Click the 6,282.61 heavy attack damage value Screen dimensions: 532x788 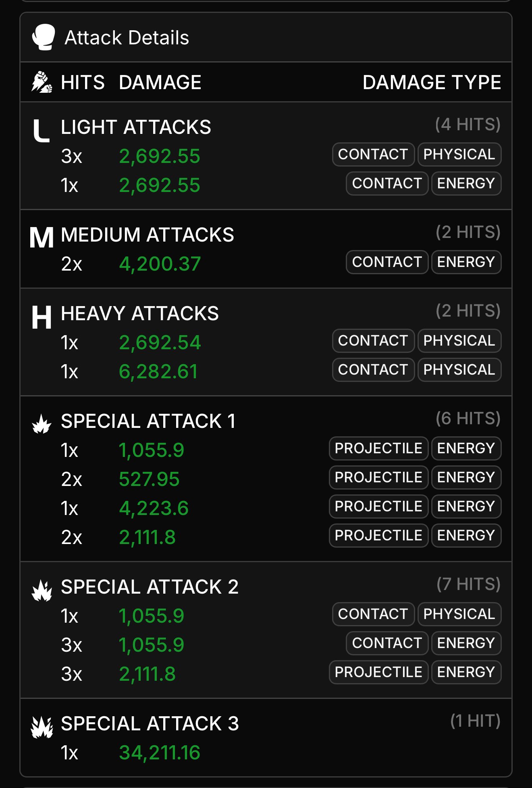click(158, 371)
